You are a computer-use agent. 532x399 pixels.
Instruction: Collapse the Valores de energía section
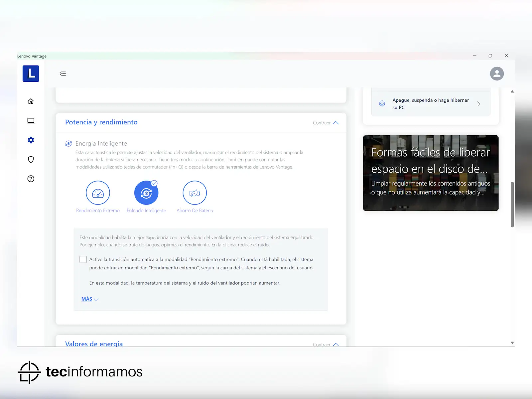tap(326, 344)
